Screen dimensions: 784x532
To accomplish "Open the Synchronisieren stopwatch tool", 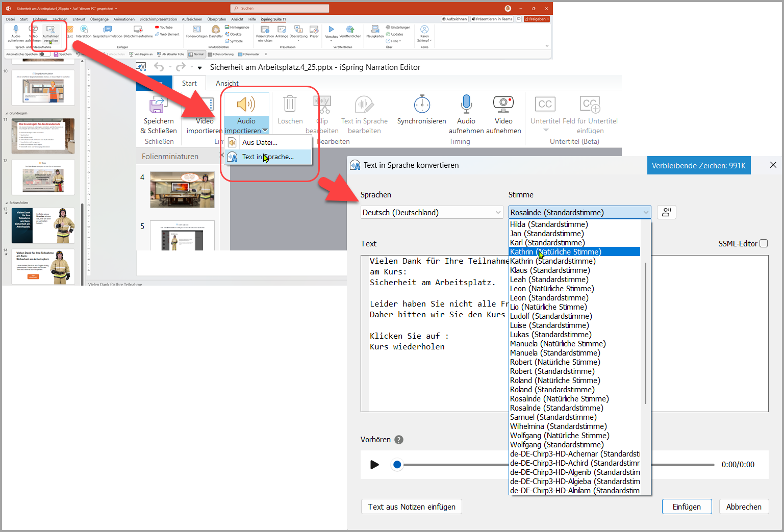I will [x=421, y=105].
